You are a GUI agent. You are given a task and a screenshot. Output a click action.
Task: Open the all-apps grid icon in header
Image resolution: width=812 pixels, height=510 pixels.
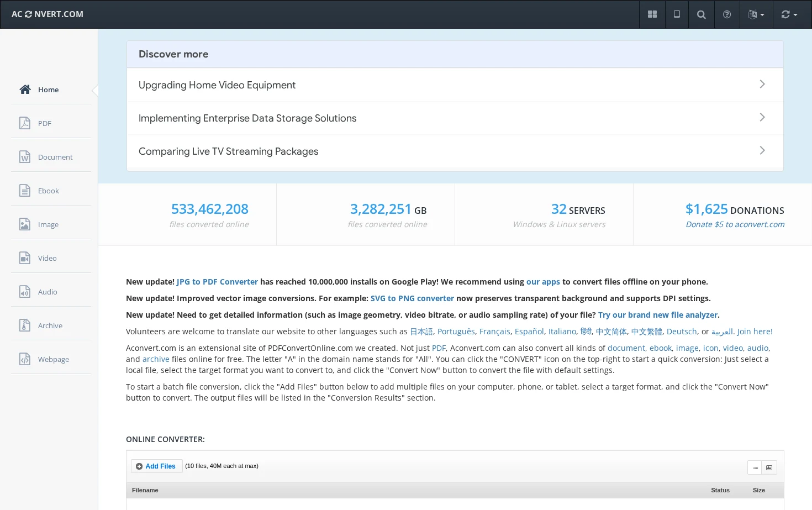652,14
